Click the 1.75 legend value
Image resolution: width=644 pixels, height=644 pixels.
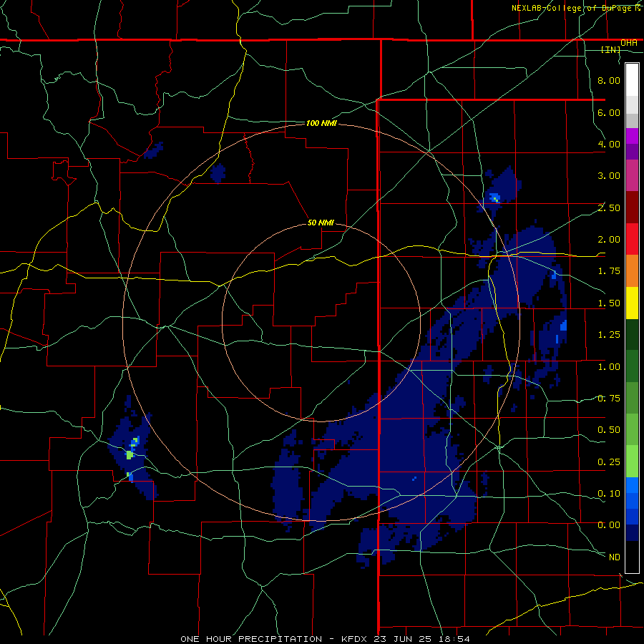609,271
